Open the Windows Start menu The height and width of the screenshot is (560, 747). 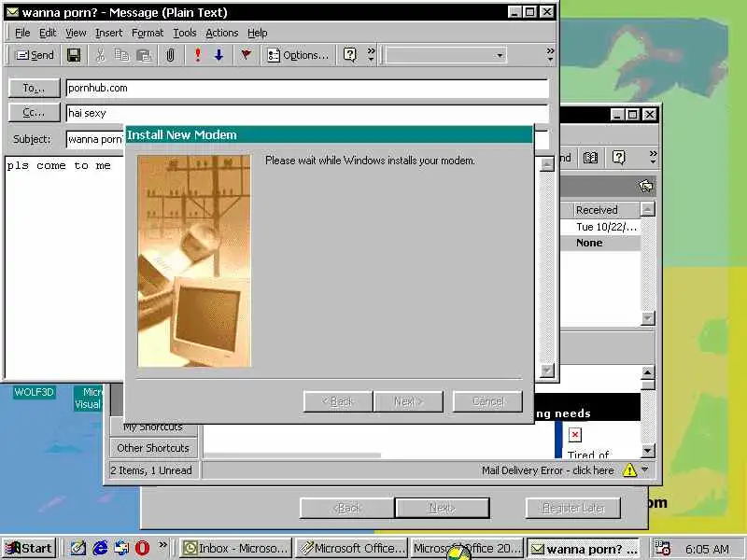tap(30, 548)
